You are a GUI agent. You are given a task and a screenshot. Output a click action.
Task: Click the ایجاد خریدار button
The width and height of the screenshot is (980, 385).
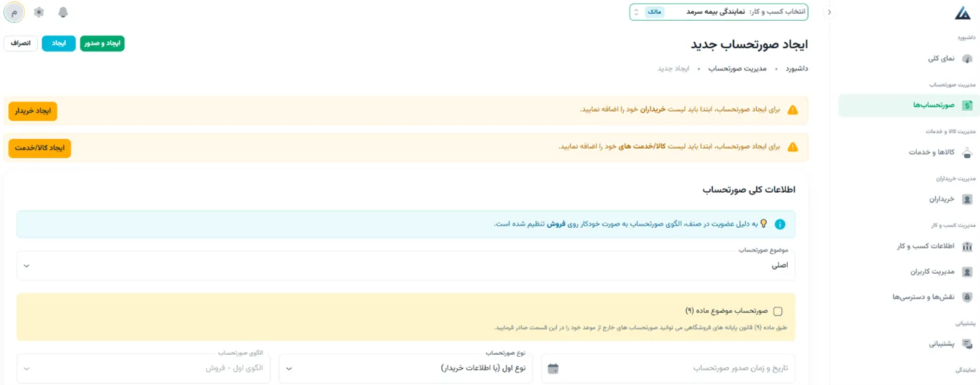33,111
